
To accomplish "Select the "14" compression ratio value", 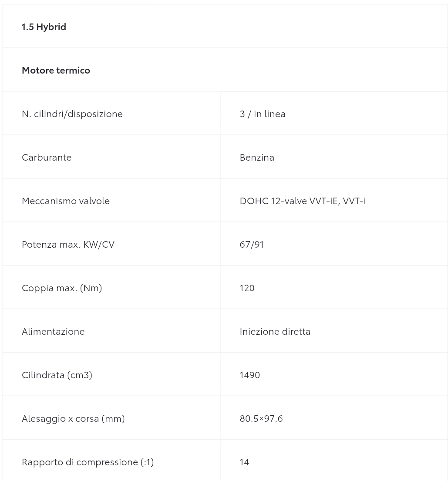I will click(x=244, y=462).
